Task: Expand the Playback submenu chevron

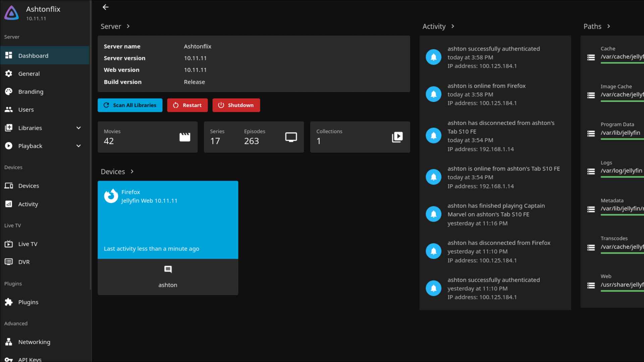Action: [x=78, y=146]
